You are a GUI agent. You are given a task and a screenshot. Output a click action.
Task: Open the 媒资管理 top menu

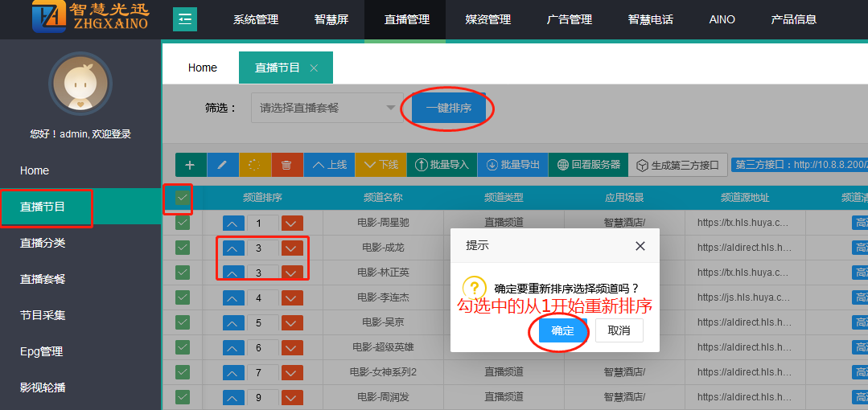tap(488, 19)
